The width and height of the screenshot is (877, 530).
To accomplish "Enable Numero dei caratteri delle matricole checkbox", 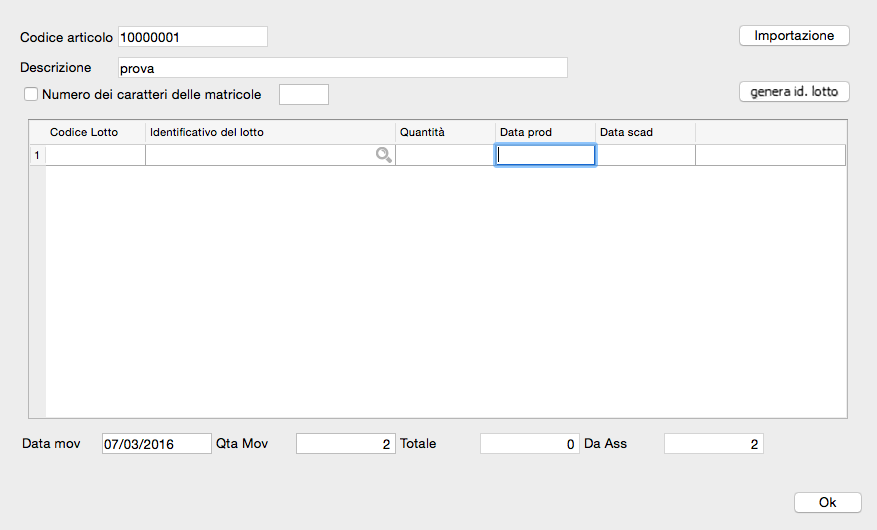I will tap(30, 95).
